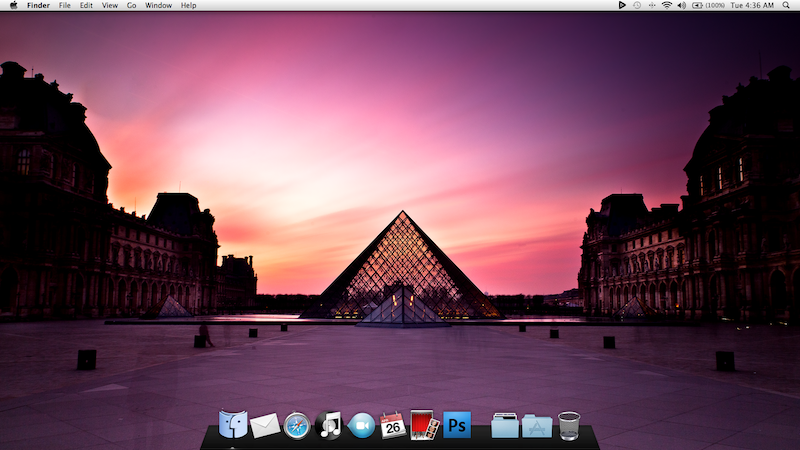Click the dimmed menu extra beside Wi-Fi
Image resolution: width=800 pixels, height=450 pixels.
click(652, 5)
